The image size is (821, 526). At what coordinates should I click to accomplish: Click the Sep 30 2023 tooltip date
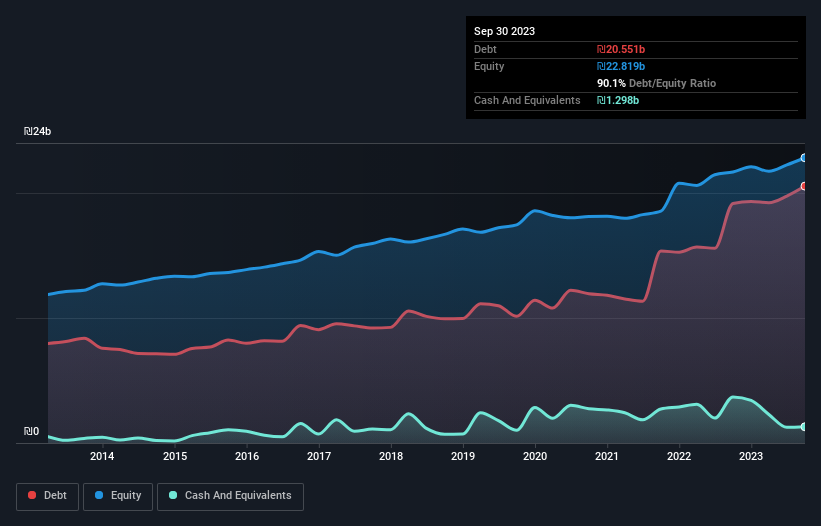tap(504, 31)
